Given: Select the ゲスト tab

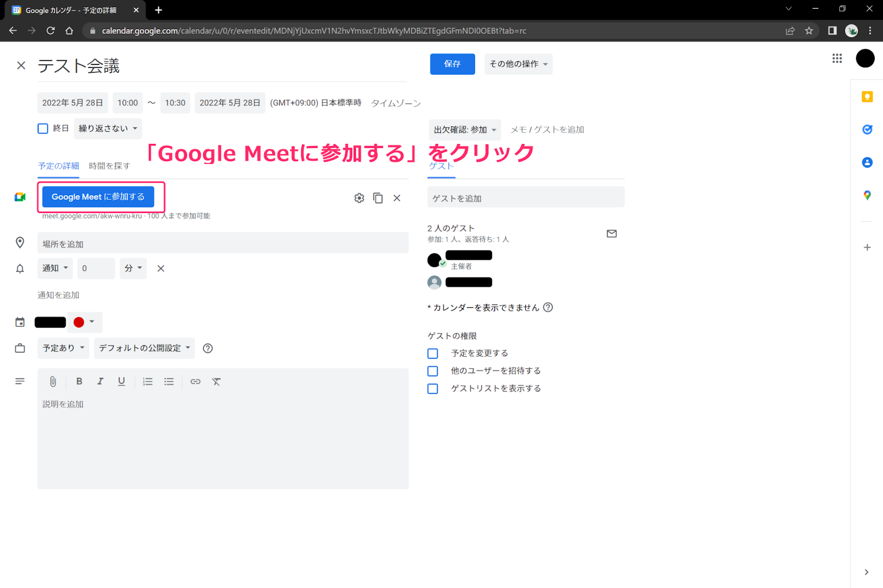Looking at the screenshot, I should point(441,166).
